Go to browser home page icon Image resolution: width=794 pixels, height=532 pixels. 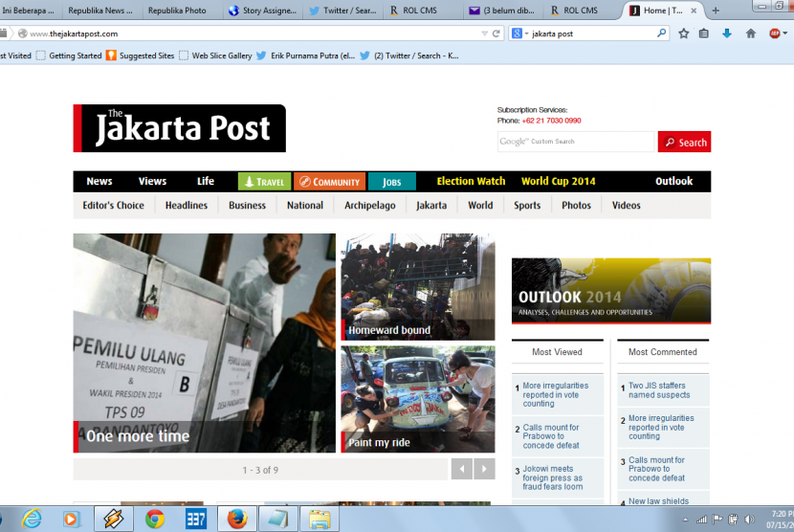[x=750, y=33]
